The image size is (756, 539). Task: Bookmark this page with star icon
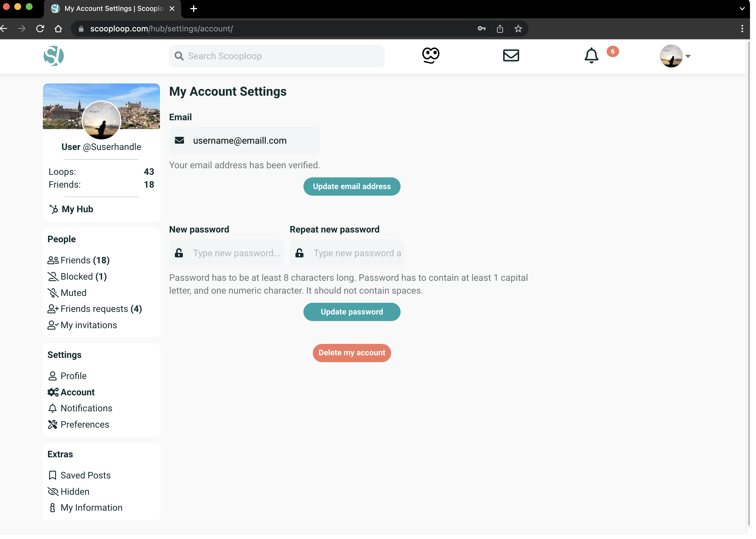tap(518, 29)
